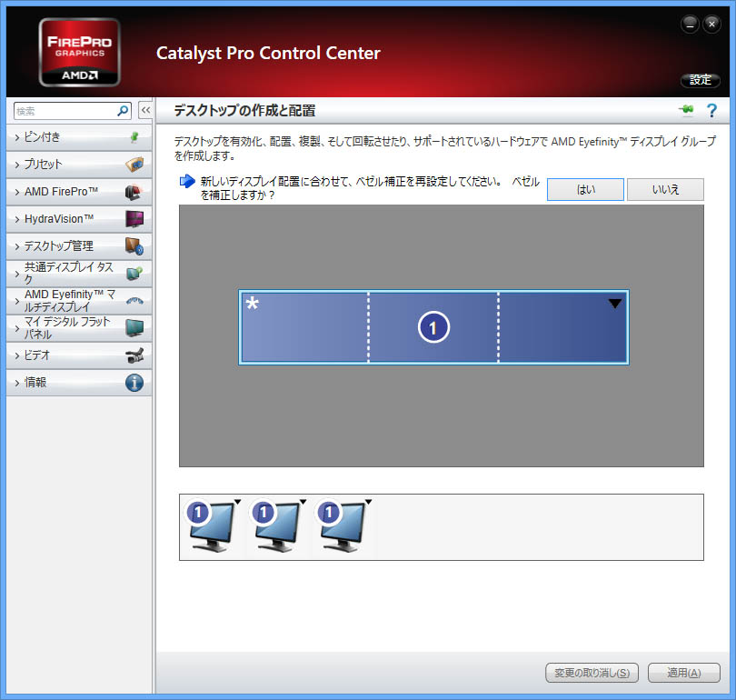Screen dimensions: 736x700
Task: Click いいえ to skip bezel correction
Action: coord(665,189)
